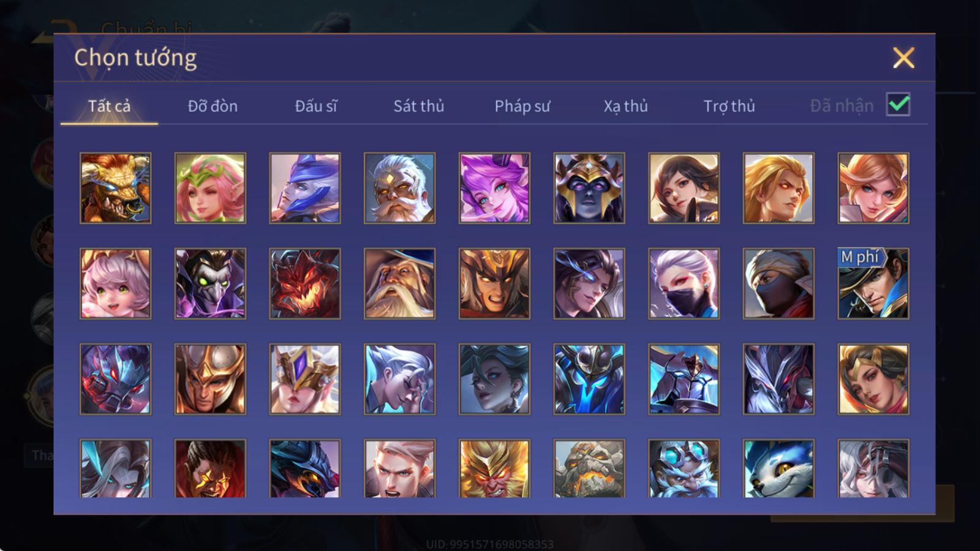Close the "Chọn tướng" dialog

[903, 58]
